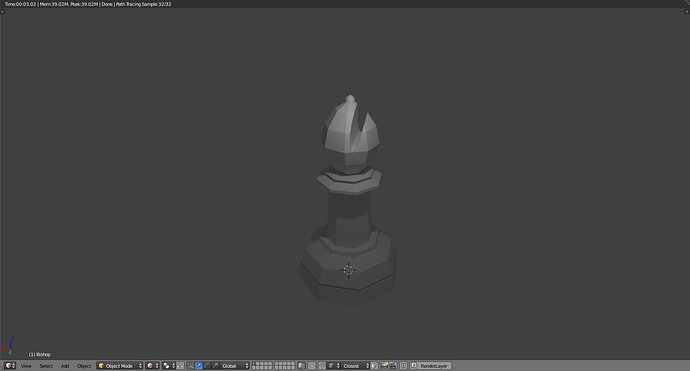Open the editor type selector
The image size is (690, 371).
coord(10,366)
